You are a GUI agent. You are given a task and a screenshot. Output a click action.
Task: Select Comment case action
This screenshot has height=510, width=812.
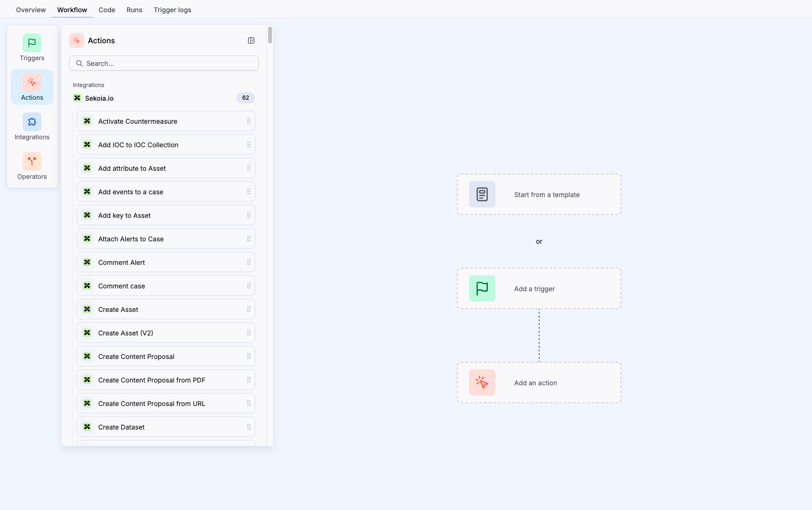pos(166,286)
